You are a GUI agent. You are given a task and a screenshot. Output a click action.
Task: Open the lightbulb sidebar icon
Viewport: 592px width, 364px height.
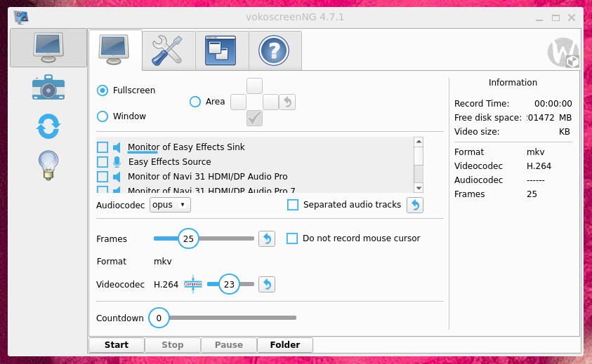pyautogui.click(x=48, y=166)
